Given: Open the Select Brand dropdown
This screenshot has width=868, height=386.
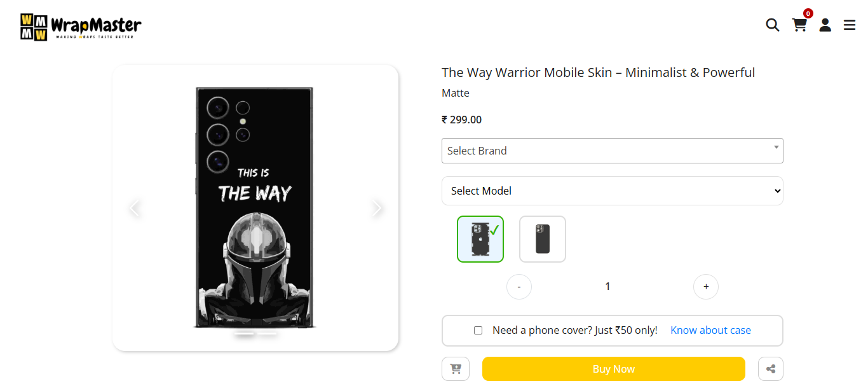Looking at the screenshot, I should click(x=612, y=151).
